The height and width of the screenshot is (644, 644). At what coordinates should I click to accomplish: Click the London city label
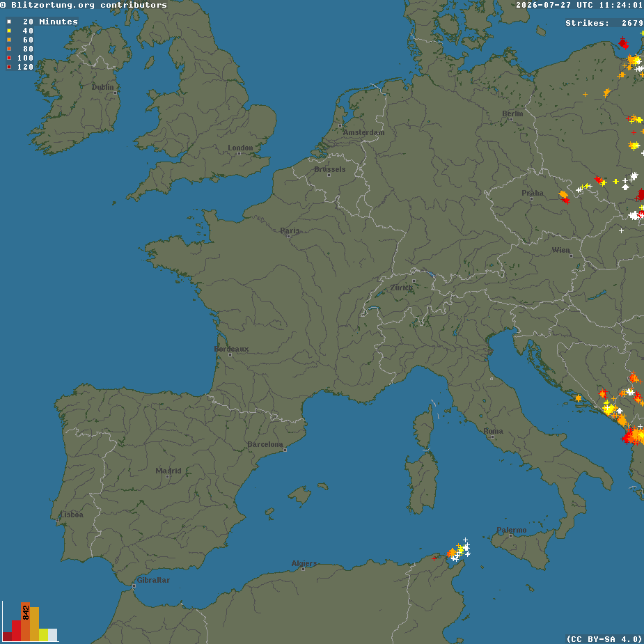[x=240, y=148]
